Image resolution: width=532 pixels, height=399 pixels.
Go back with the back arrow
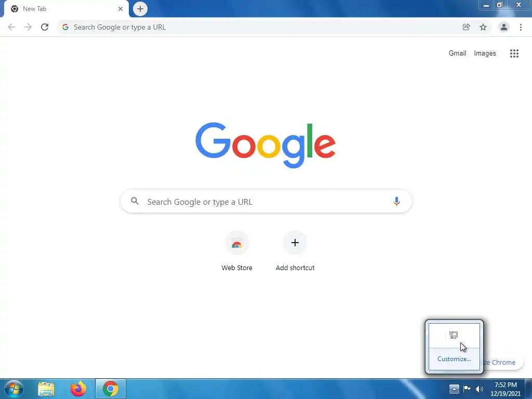(x=11, y=27)
